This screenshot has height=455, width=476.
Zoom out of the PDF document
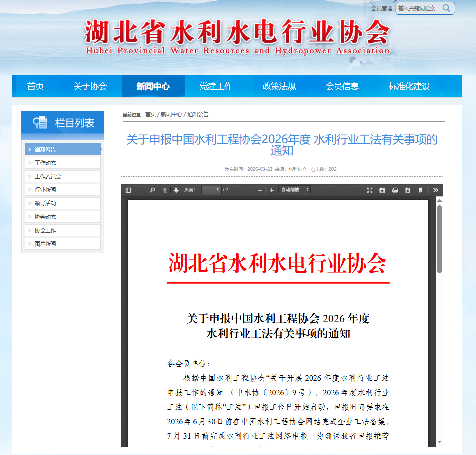click(260, 190)
